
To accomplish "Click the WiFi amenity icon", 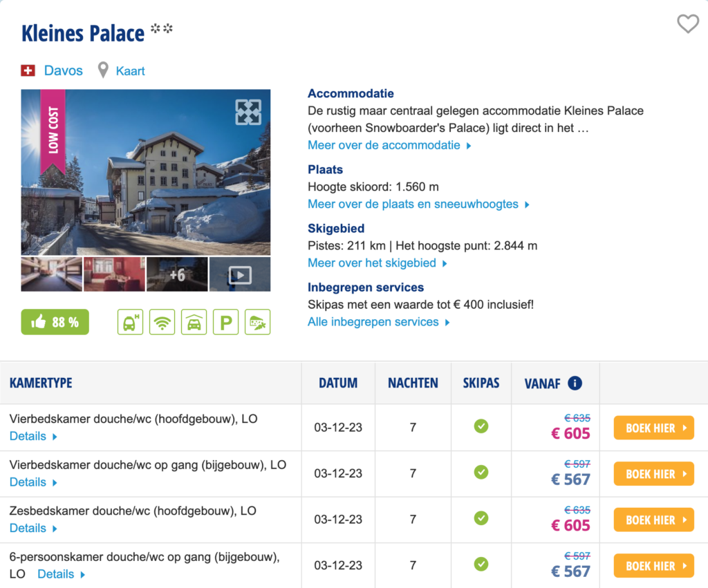I will tap(162, 322).
